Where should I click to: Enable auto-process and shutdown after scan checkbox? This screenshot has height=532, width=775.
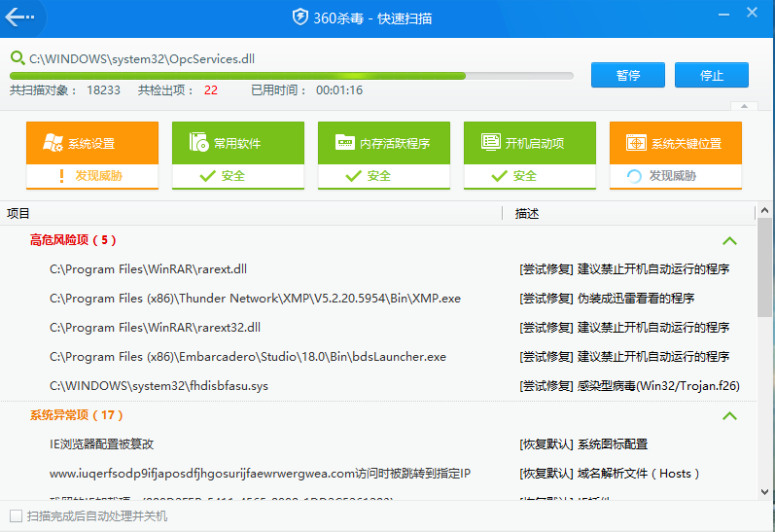(x=16, y=515)
